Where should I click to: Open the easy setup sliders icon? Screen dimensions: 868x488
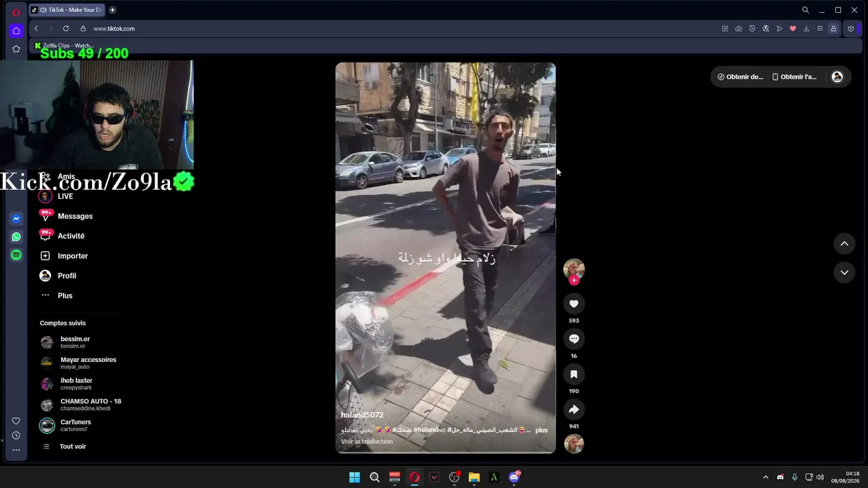point(820,28)
